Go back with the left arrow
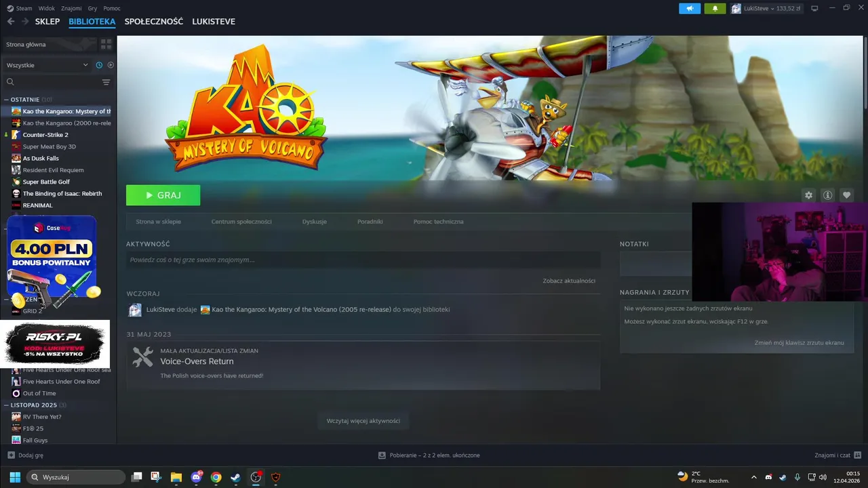868x488 pixels. (10, 22)
